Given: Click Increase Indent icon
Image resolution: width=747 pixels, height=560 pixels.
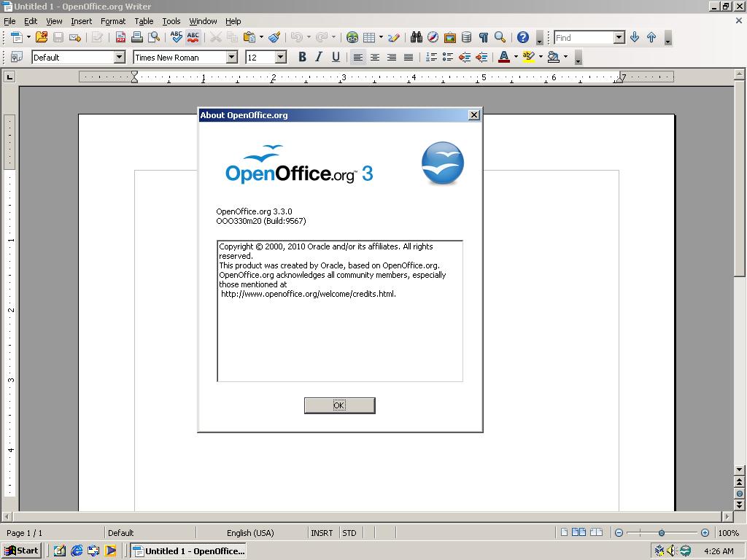Looking at the screenshot, I should (x=481, y=57).
